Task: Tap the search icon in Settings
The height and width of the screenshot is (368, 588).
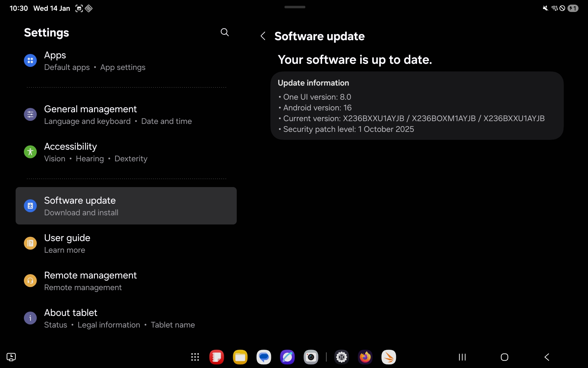Action: [x=225, y=32]
